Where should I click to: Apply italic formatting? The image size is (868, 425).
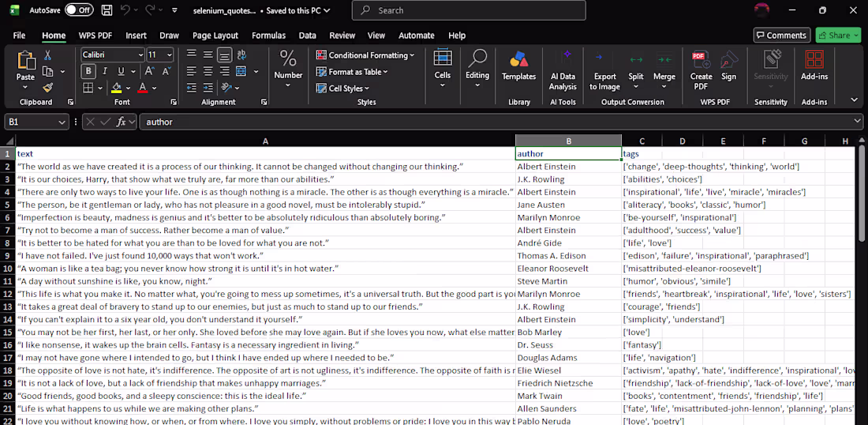point(105,71)
